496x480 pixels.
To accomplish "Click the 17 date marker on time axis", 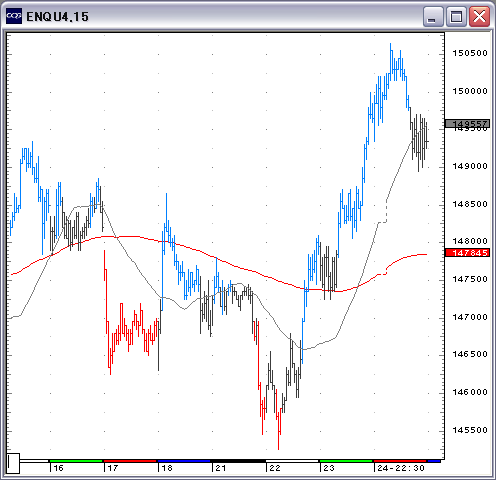I will tap(113, 468).
